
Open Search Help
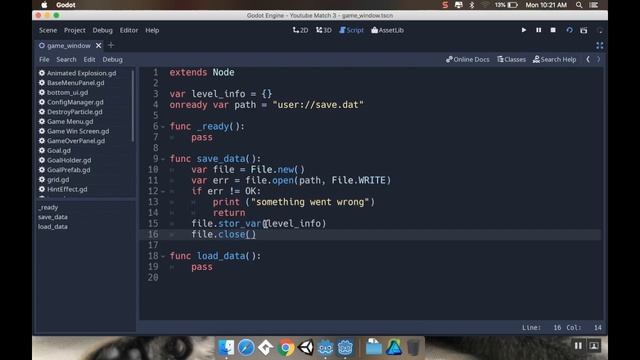click(555, 60)
